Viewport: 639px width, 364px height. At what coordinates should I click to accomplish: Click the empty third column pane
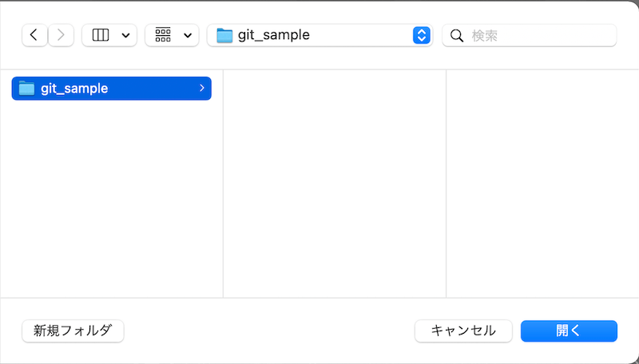[542, 184]
